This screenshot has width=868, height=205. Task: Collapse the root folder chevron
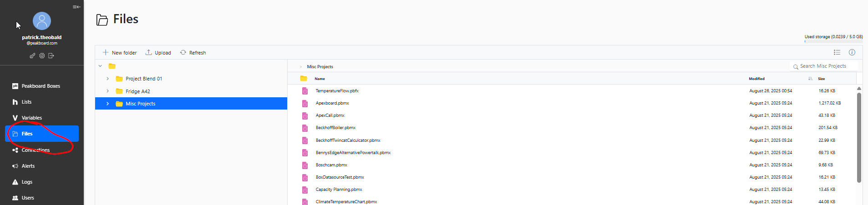tap(100, 66)
